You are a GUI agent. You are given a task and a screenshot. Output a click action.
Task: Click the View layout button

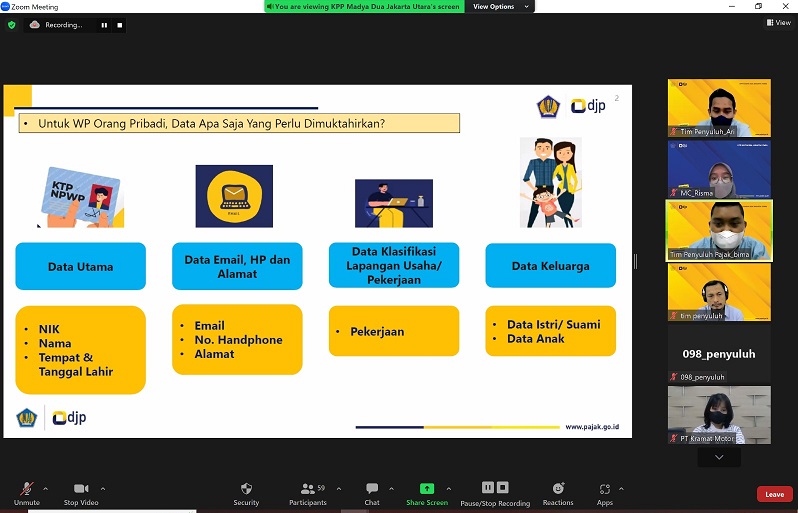tap(779, 23)
